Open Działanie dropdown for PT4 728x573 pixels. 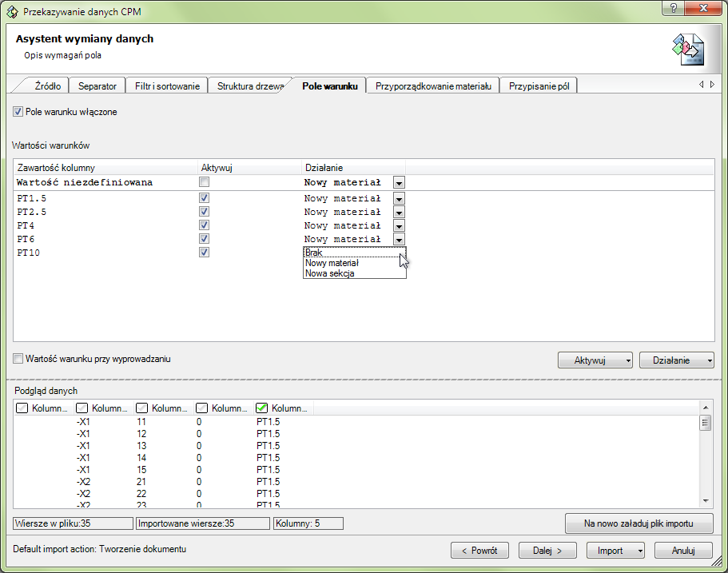point(399,225)
